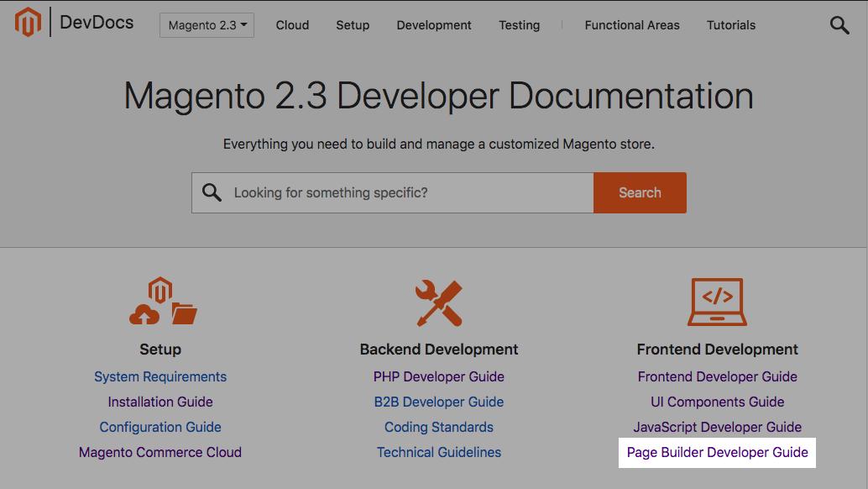This screenshot has height=489, width=868.
Task: Click the Setup cloud and folder icon
Action: (162, 301)
